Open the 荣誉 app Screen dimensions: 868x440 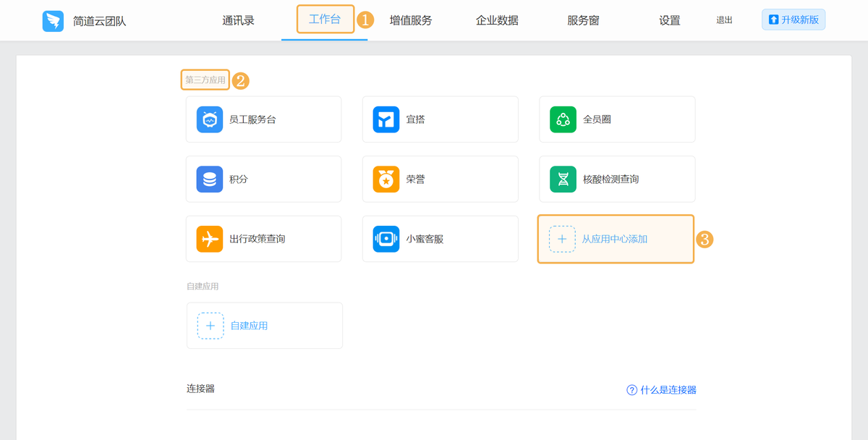(x=386, y=179)
